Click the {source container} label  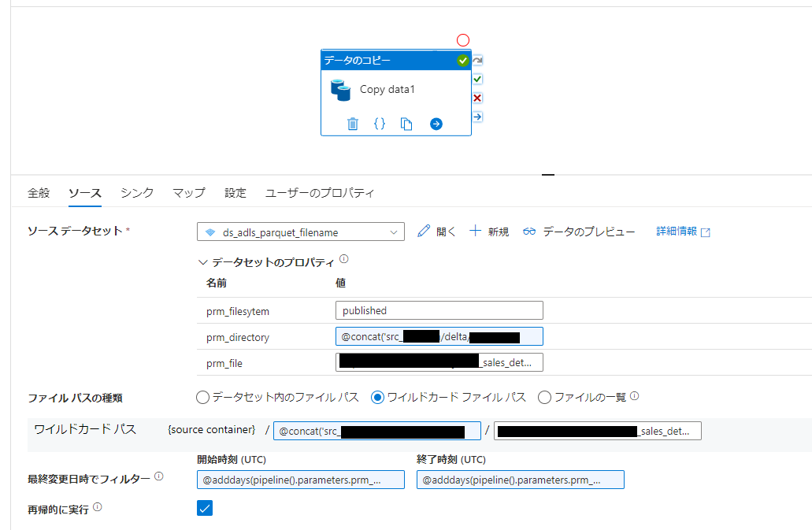(211, 429)
